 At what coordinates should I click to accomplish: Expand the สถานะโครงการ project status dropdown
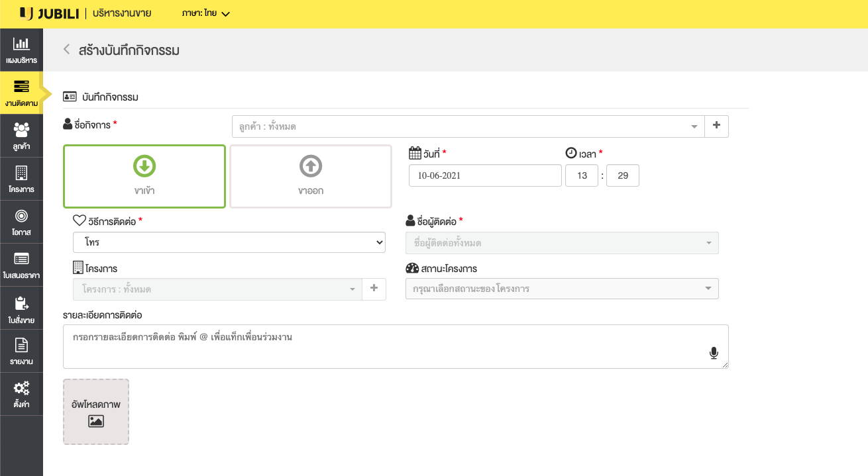tap(561, 289)
